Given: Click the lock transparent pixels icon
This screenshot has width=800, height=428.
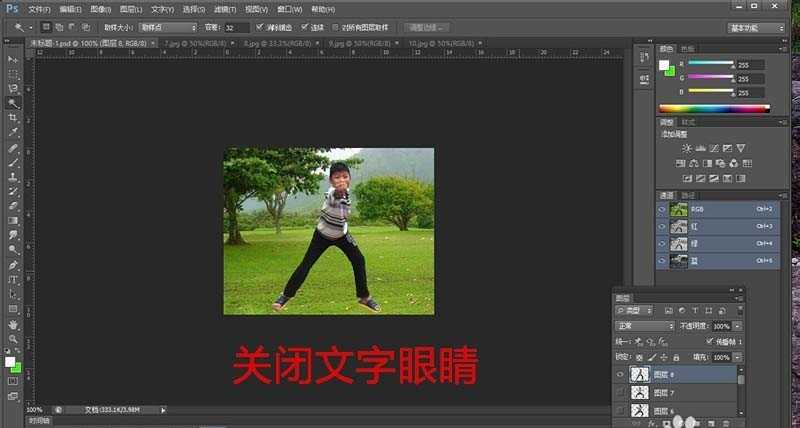Looking at the screenshot, I should tap(640, 356).
